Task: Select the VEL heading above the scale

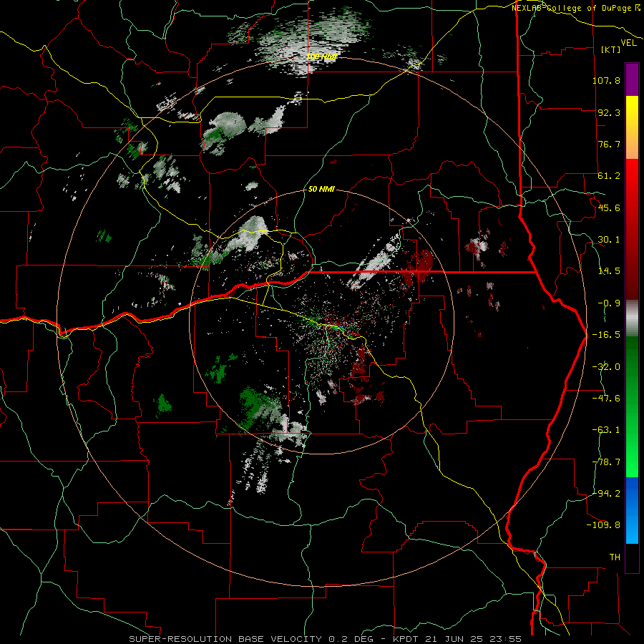Action: pos(628,42)
